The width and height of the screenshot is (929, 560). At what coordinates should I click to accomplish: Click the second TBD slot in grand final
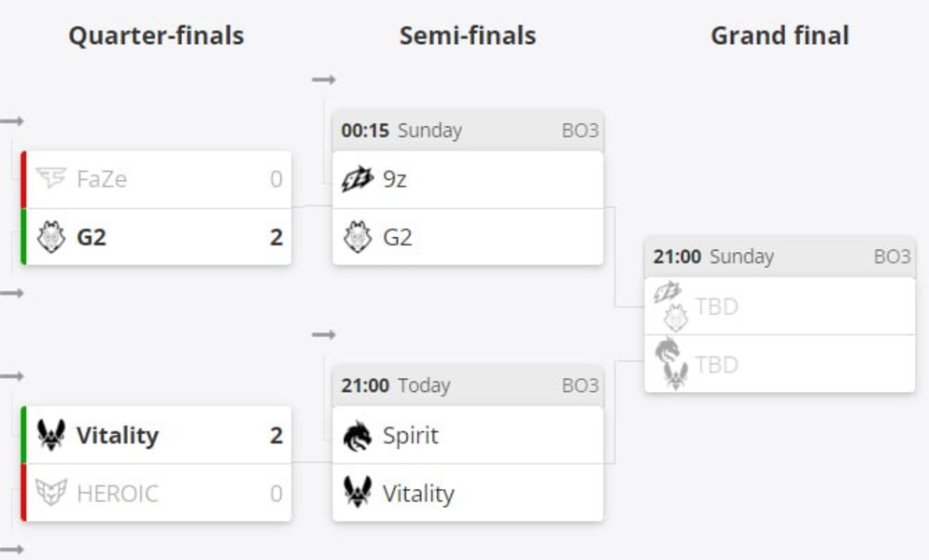point(716,364)
